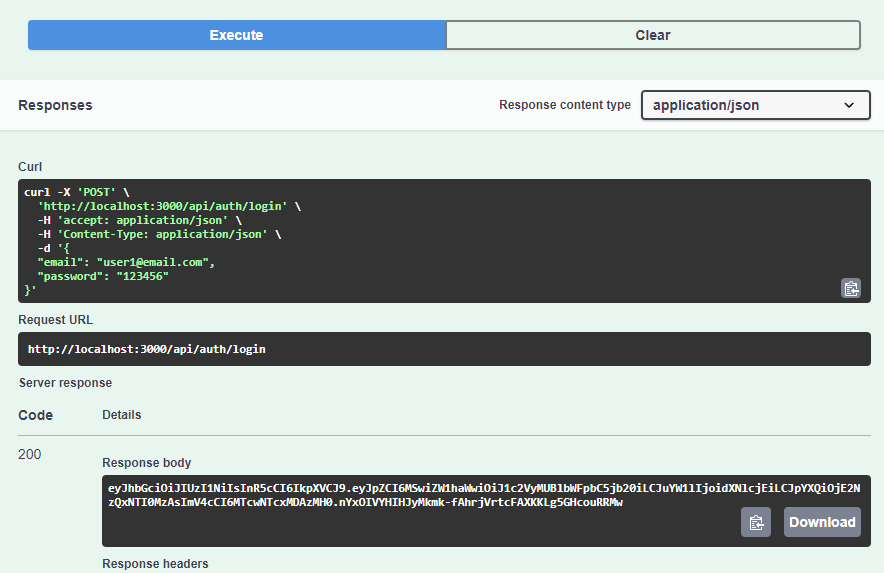Click the blue Execute button

click(x=237, y=35)
